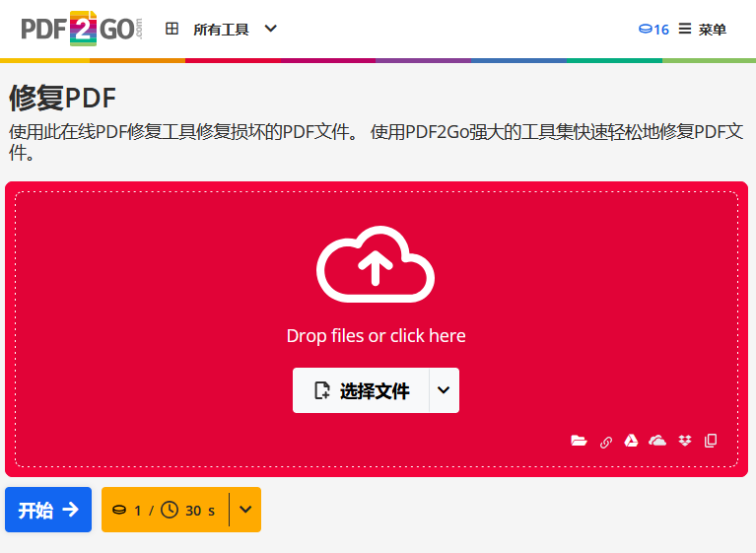
Task: Click the clipboard paste icon
Action: pos(711,441)
